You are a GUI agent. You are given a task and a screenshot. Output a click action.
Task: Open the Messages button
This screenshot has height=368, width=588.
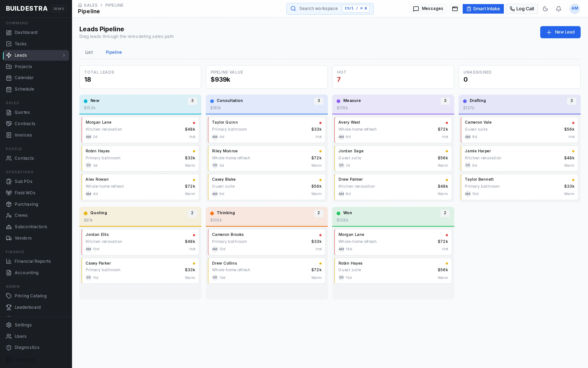(x=428, y=9)
